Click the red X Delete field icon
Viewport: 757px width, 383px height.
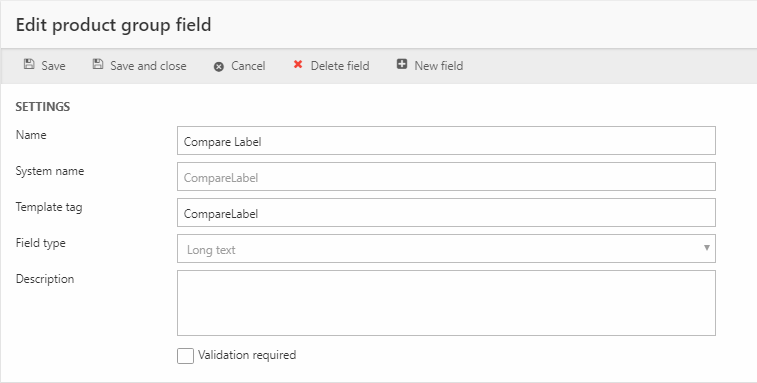pos(298,64)
